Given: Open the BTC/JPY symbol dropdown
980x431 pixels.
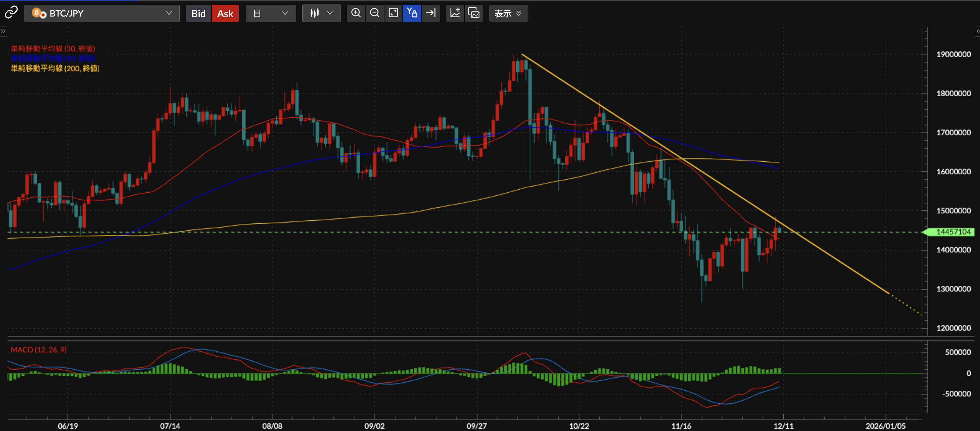Looking at the screenshot, I should click(102, 13).
